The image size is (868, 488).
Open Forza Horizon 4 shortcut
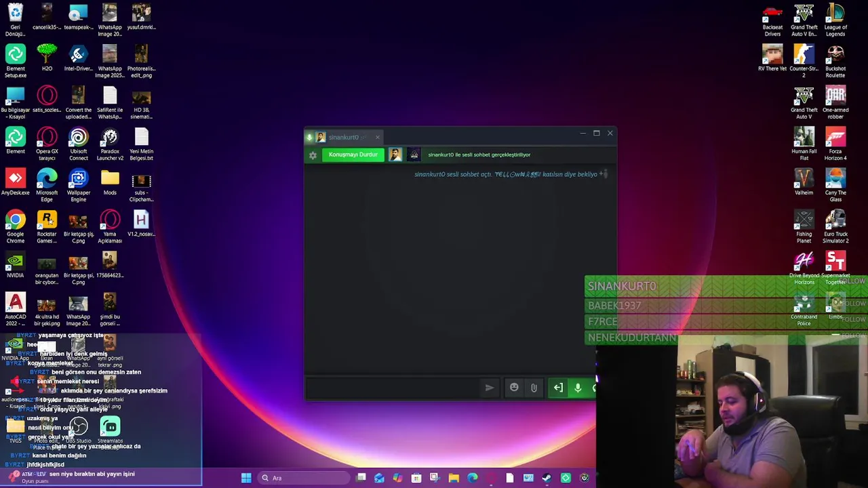tap(835, 144)
